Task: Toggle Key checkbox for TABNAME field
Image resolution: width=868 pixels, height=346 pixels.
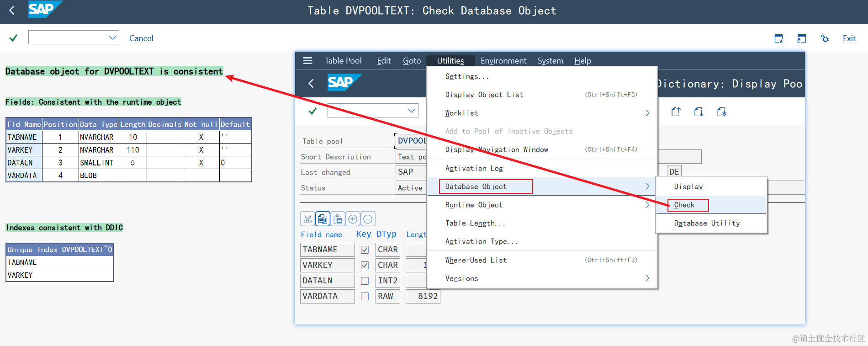Action: [x=365, y=250]
